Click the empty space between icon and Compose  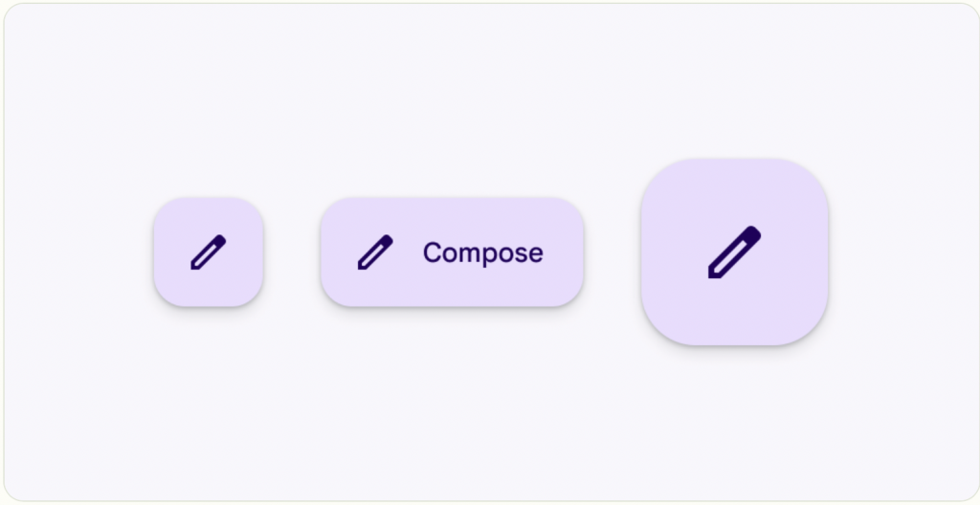pyautogui.click(x=408, y=252)
